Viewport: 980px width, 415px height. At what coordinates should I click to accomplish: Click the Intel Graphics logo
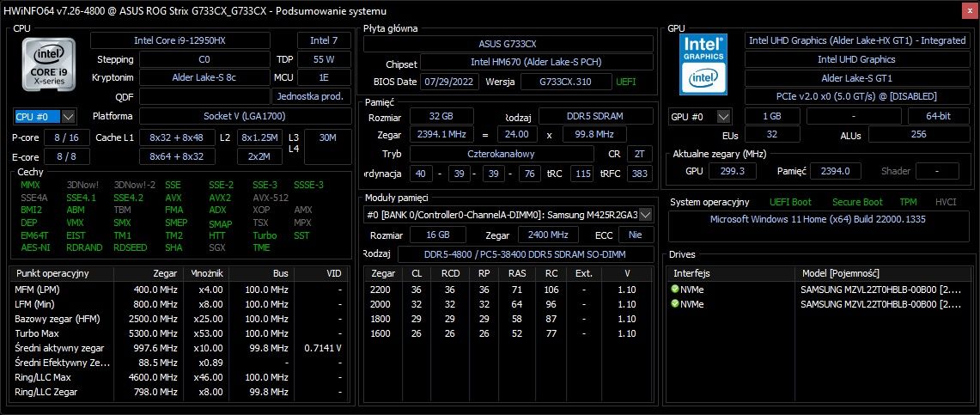pos(703,64)
